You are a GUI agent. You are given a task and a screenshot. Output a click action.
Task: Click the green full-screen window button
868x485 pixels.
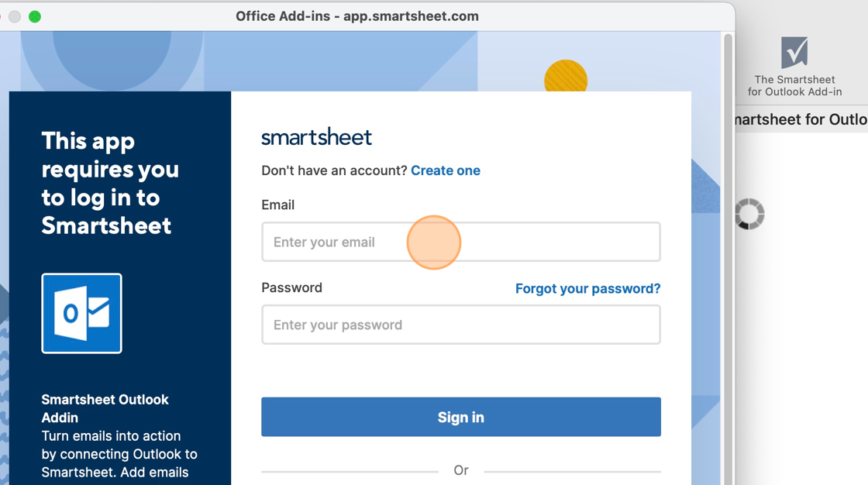35,16
